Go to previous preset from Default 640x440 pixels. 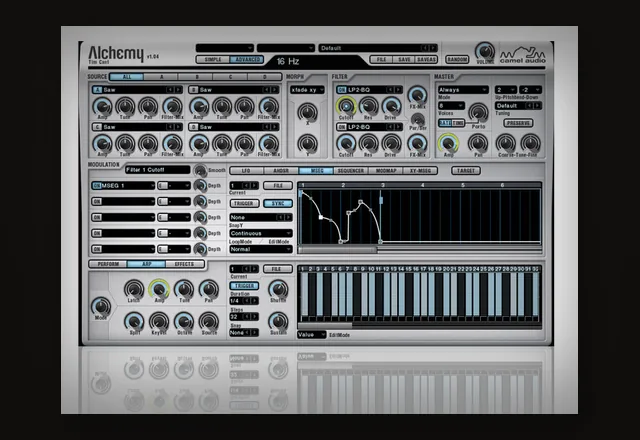click(x=425, y=48)
